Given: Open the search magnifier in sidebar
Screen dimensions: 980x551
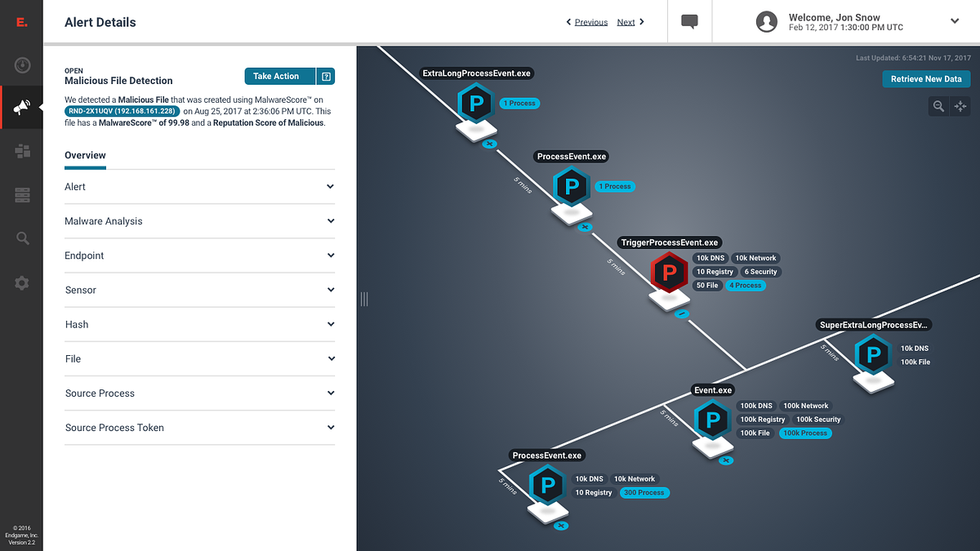Looking at the screenshot, I should (22, 238).
